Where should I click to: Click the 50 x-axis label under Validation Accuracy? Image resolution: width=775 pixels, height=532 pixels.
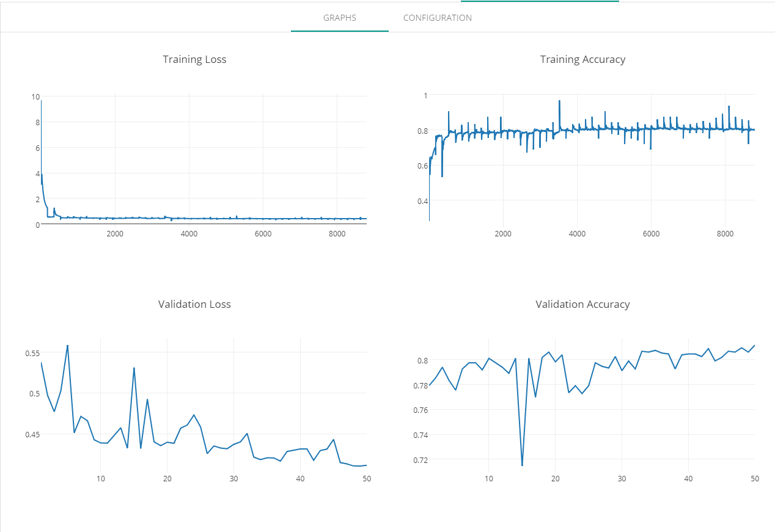point(755,478)
